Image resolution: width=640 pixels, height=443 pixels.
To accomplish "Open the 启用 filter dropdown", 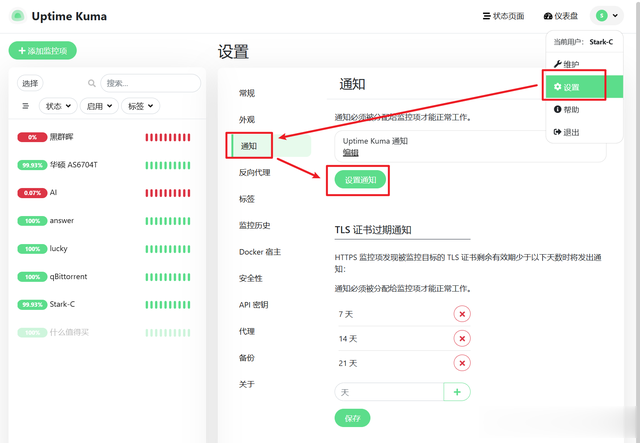I will 99,106.
